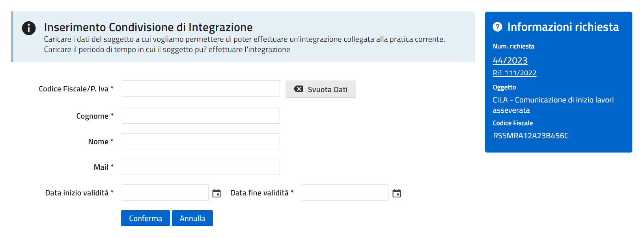Click the Conferma button
The height and width of the screenshot is (238, 644).
145,218
